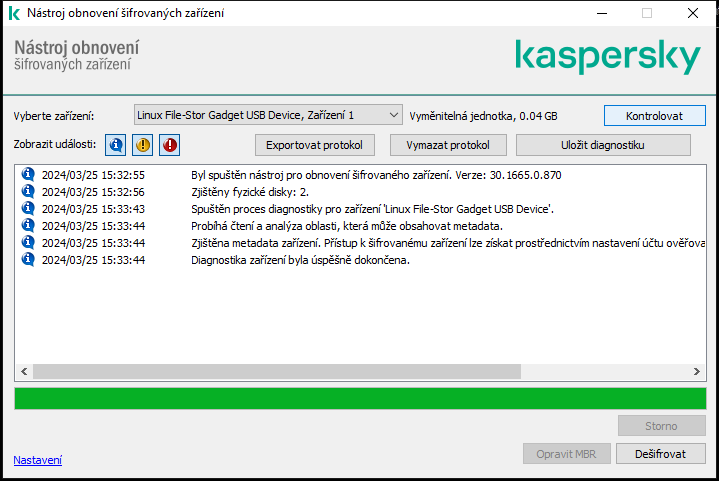Screen dimensions: 719x481
Task: Click the Opravit MBR button
Action: 566,454
